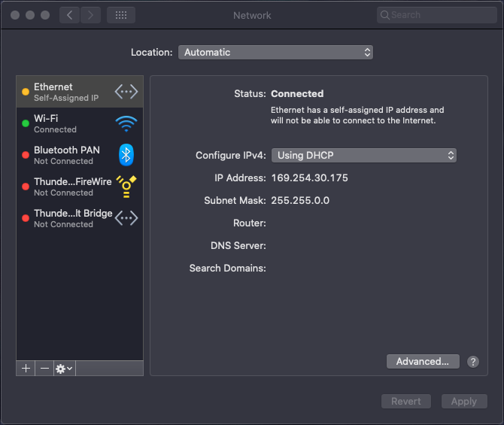This screenshot has height=425, width=504.
Task: Click the Bluetooth PAN icon
Action: [x=126, y=155]
